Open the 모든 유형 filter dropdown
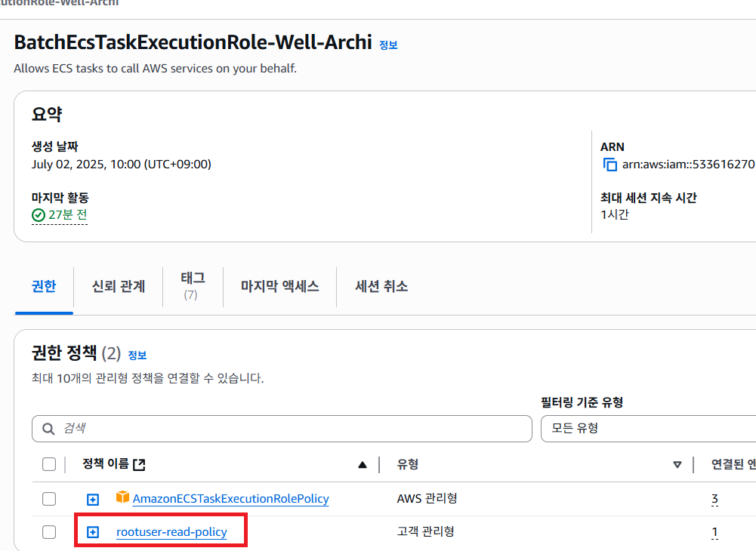Screen dimensions: 756x551 click(x=648, y=429)
